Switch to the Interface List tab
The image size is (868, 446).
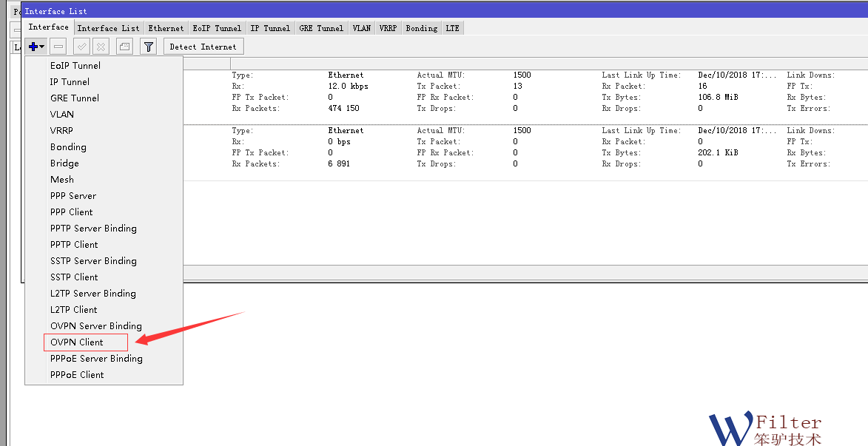pos(108,28)
